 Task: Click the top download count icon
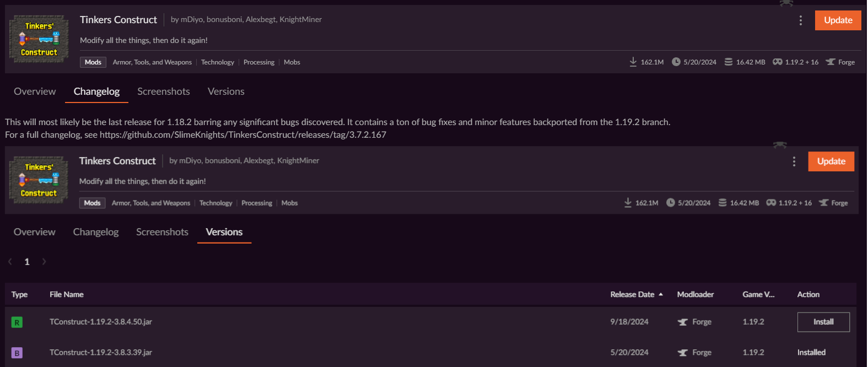pyautogui.click(x=633, y=62)
